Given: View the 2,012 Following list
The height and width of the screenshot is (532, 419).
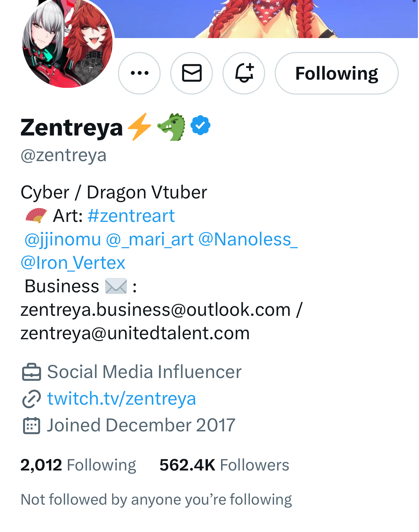Looking at the screenshot, I should (78, 465).
